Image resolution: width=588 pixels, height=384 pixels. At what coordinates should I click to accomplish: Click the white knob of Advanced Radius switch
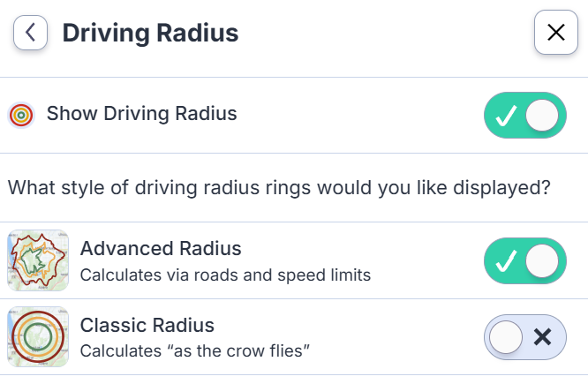[x=542, y=260]
